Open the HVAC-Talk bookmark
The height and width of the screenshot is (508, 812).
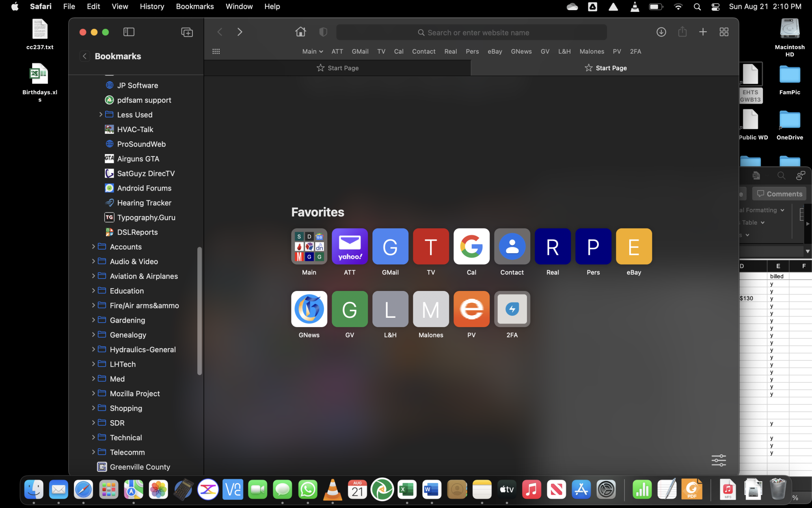tap(135, 129)
